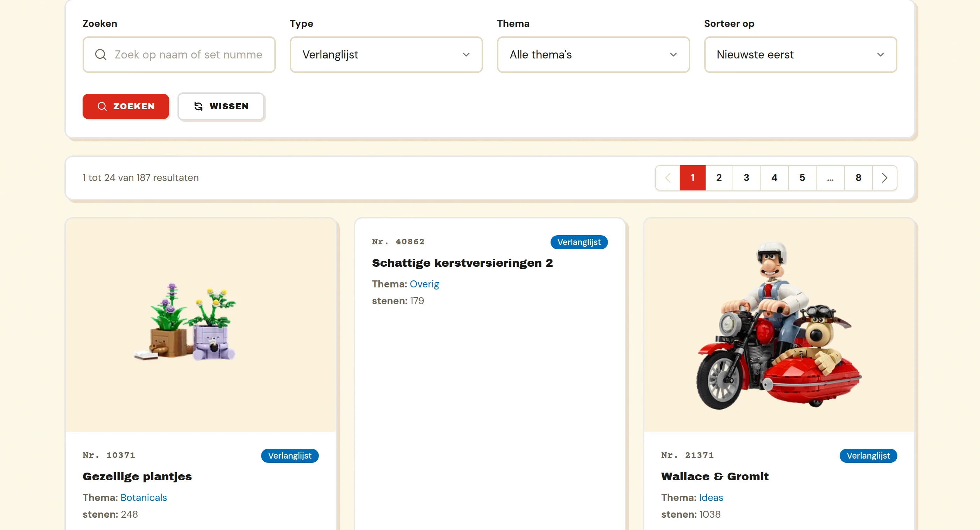Click the 'stenen: 248' text
Screen dimensions: 980x530
coord(110,514)
